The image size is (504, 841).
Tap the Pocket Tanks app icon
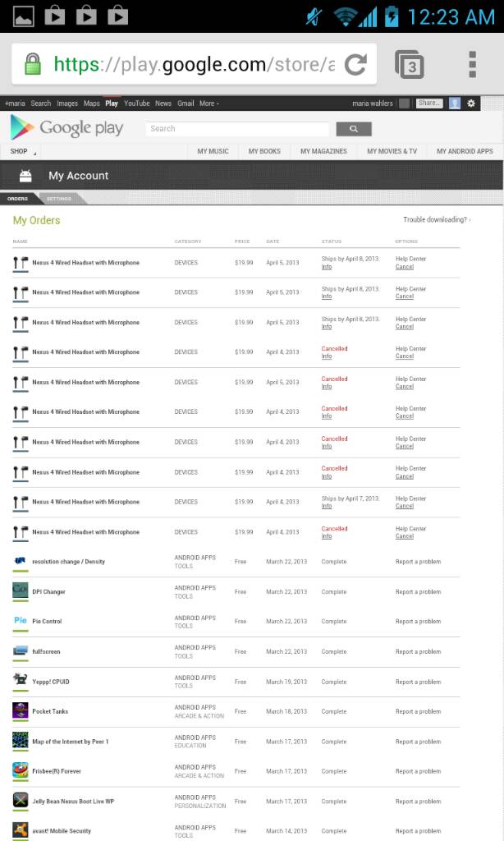pos(21,711)
